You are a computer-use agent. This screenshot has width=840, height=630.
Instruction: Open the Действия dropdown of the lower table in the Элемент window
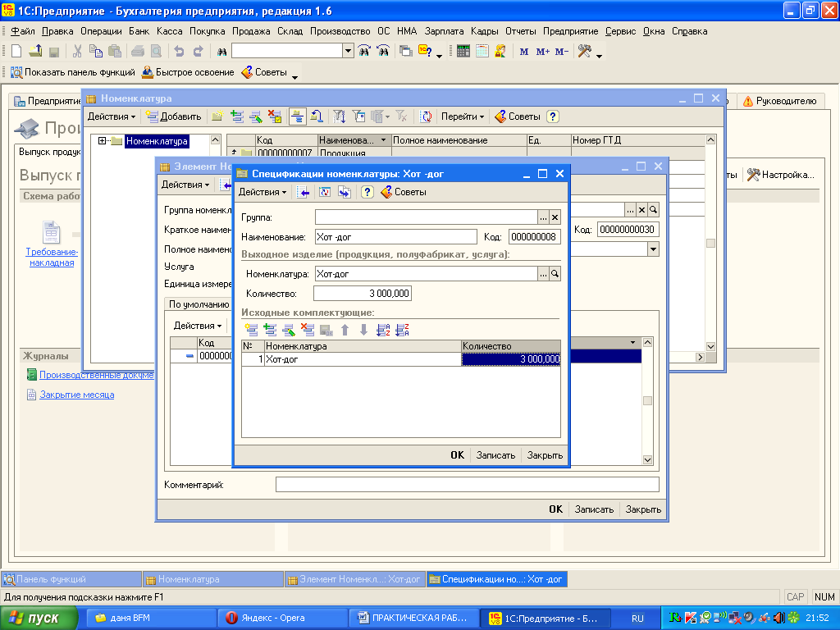[198, 326]
